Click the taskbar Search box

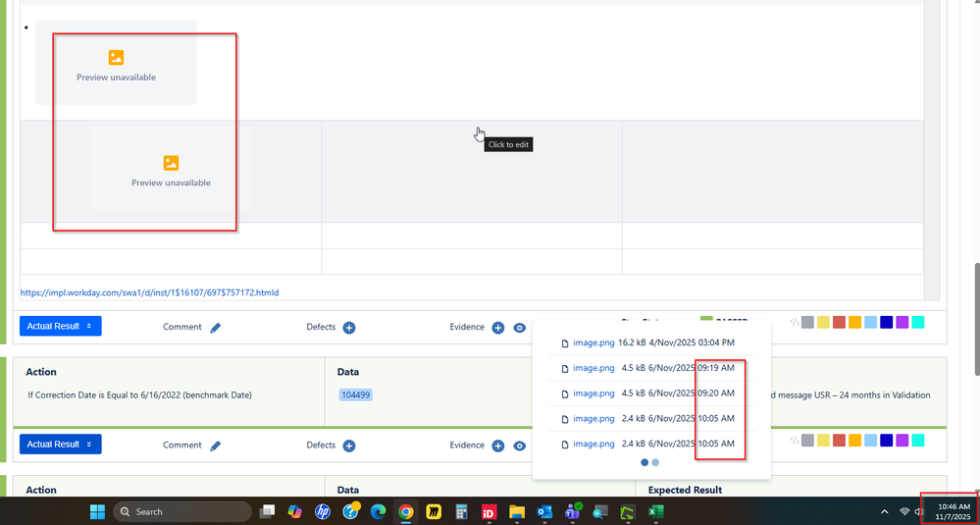pos(181,512)
